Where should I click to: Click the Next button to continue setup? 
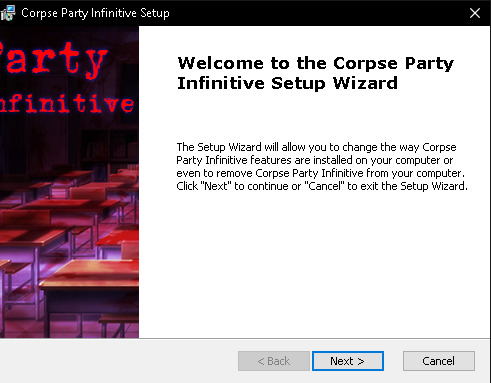coord(348,361)
